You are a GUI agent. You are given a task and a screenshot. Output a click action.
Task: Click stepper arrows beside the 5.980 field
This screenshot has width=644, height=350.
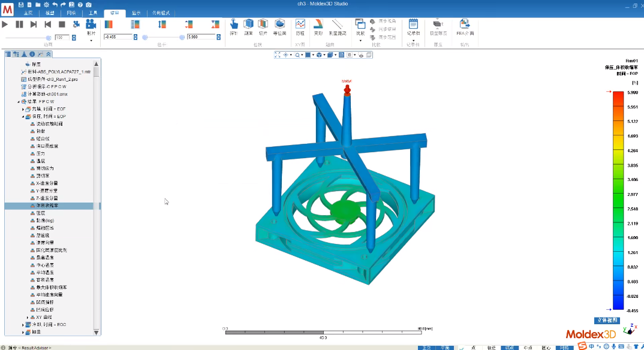[218, 37]
